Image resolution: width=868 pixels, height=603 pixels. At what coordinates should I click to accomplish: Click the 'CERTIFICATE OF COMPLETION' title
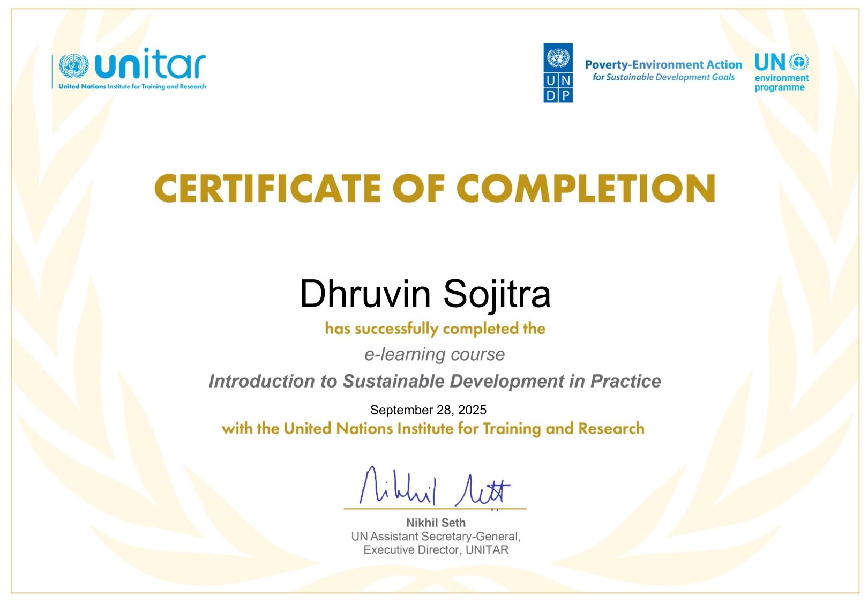coord(435,188)
